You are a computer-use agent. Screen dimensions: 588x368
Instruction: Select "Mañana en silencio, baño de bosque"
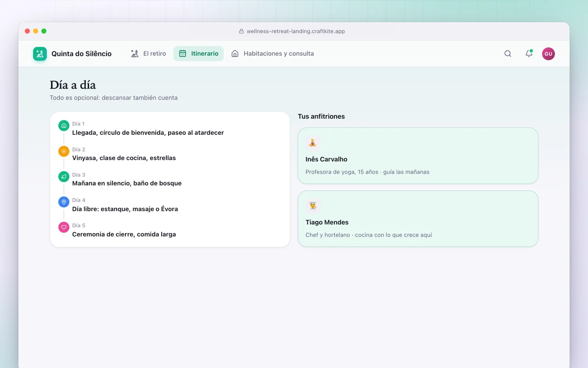pos(127,183)
